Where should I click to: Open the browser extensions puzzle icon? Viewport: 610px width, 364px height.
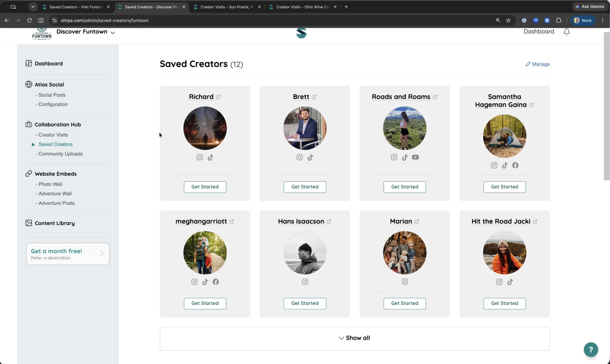coord(559,20)
